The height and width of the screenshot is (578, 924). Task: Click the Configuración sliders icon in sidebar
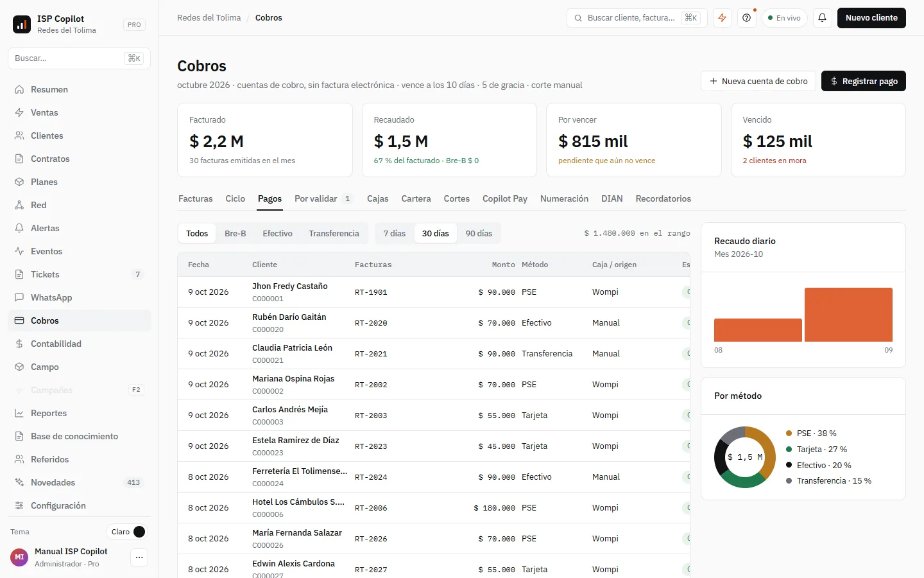pyautogui.click(x=19, y=505)
